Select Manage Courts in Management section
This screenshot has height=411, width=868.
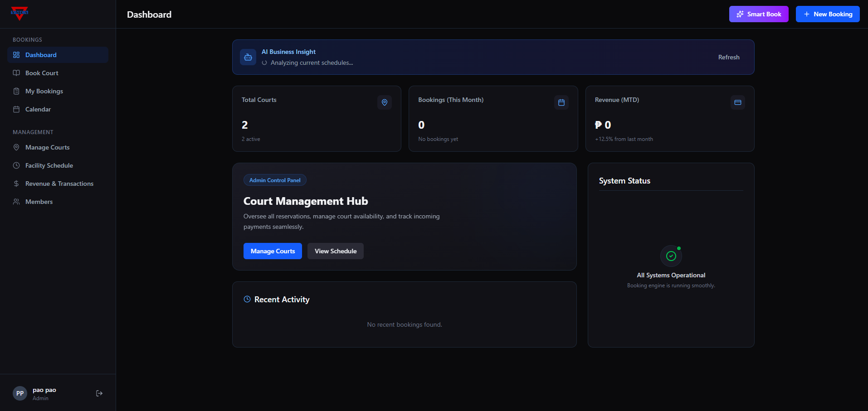[58, 147]
